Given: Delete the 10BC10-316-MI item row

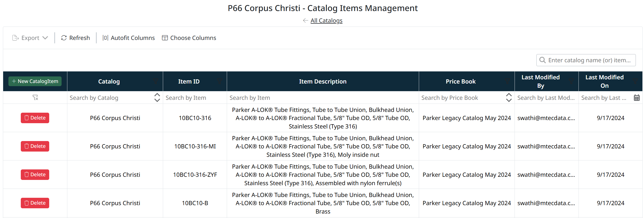Looking at the screenshot, I should (35, 146).
